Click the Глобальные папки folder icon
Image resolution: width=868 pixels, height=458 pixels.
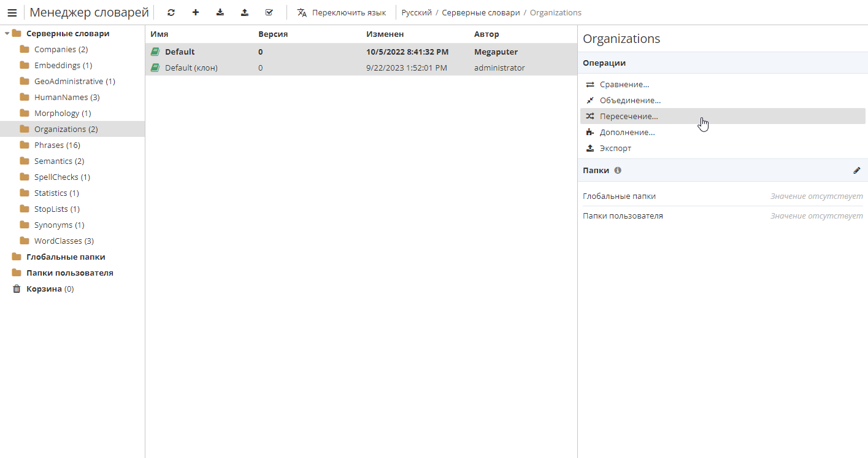(x=17, y=257)
